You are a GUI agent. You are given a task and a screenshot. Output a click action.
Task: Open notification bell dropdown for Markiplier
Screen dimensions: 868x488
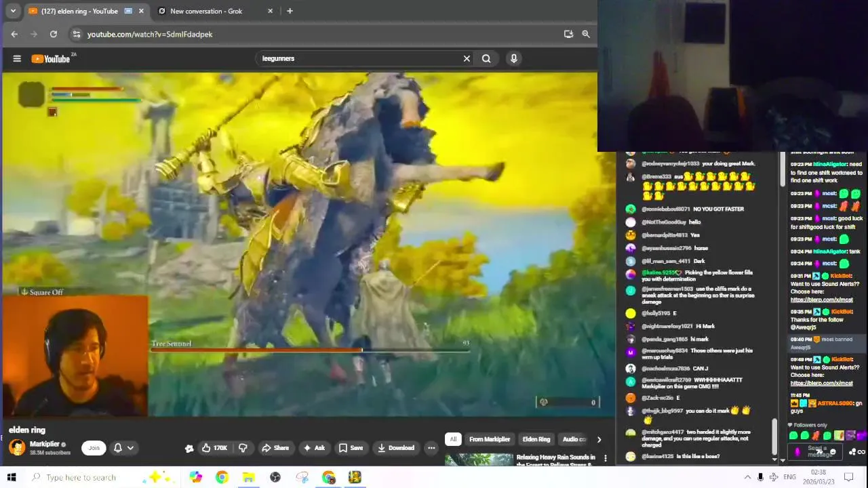[x=123, y=447]
